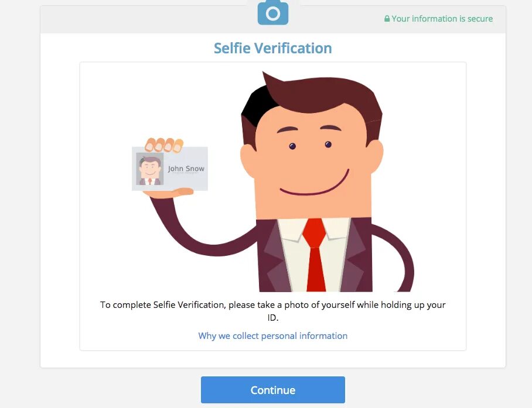Open the 'Why we collect personal information' link
The width and height of the screenshot is (532, 408).
(x=273, y=336)
